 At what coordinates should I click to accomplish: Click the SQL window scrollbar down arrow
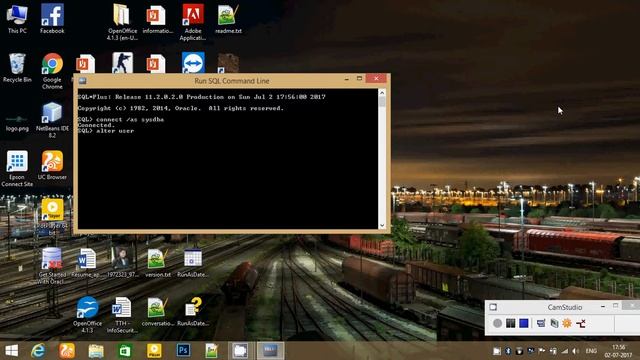382,225
